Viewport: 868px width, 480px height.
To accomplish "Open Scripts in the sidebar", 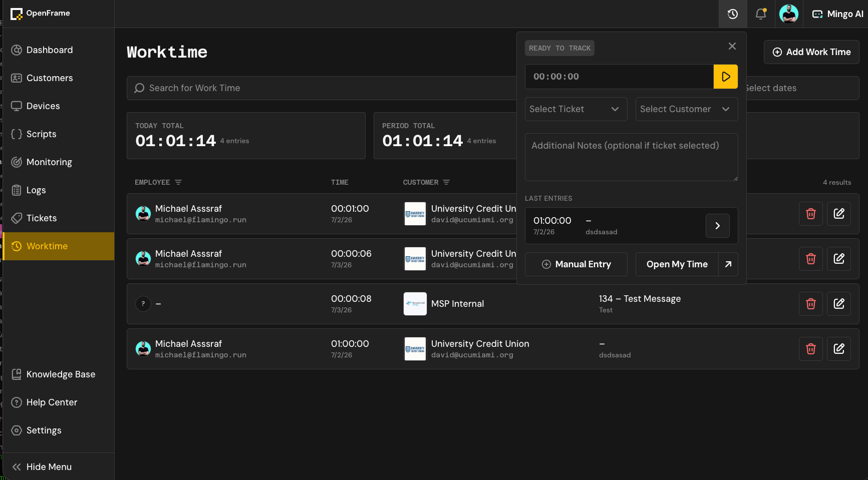I will coord(59,134).
